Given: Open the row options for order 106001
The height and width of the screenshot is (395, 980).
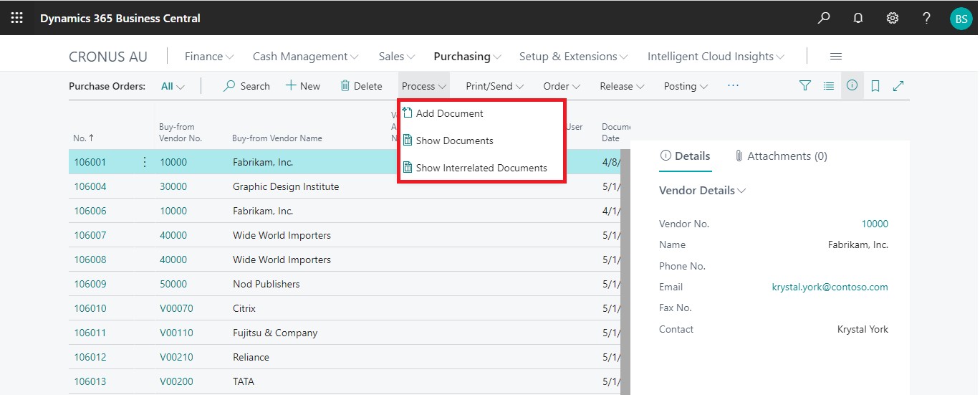Looking at the screenshot, I should [145, 162].
